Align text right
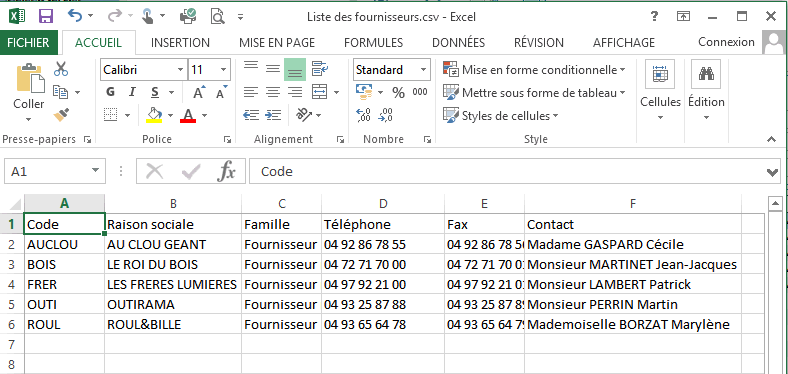Viewport: 788px width, 374px height. click(x=295, y=92)
